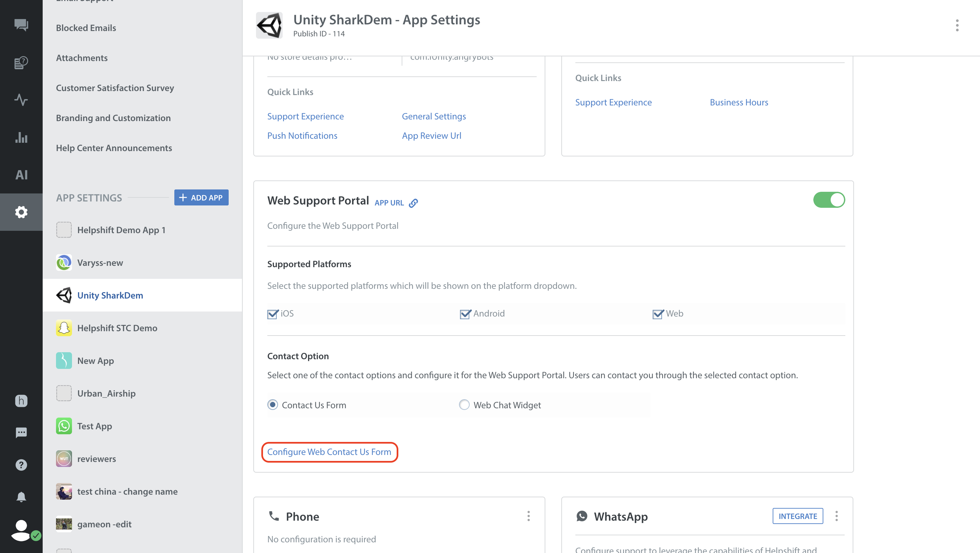Open the WhatsApp card three-dot menu
This screenshot has width=980, height=553.
click(836, 516)
